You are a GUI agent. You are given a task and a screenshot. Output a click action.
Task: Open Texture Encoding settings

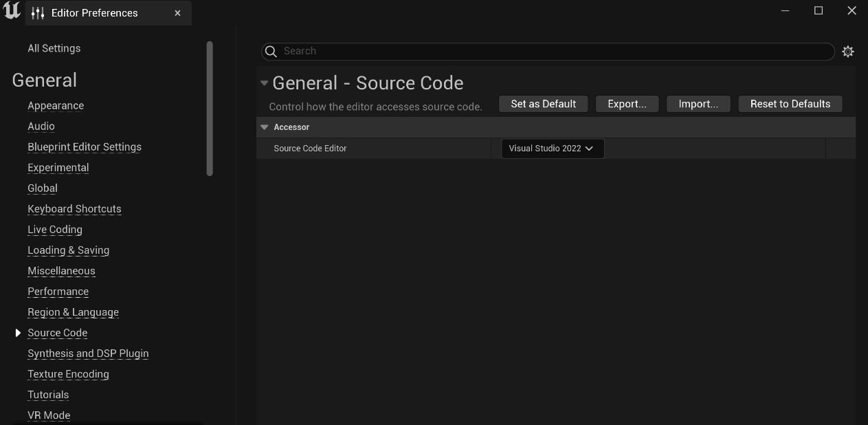point(68,374)
